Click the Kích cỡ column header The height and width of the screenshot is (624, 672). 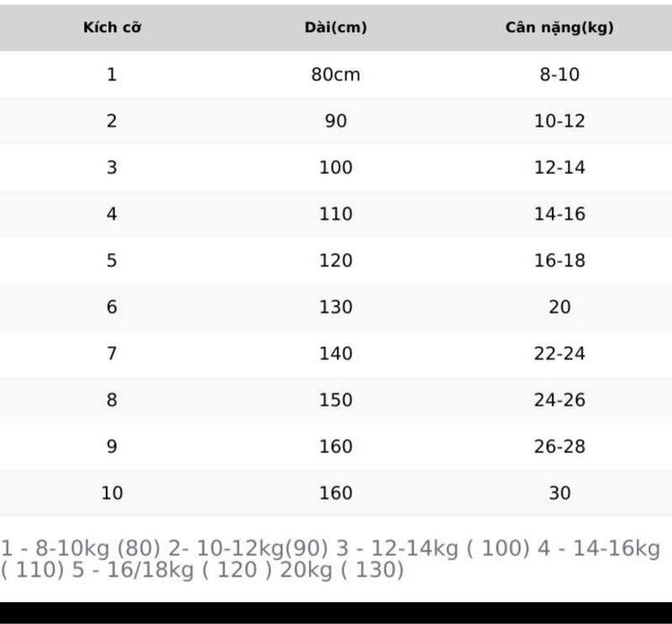pyautogui.click(x=112, y=28)
